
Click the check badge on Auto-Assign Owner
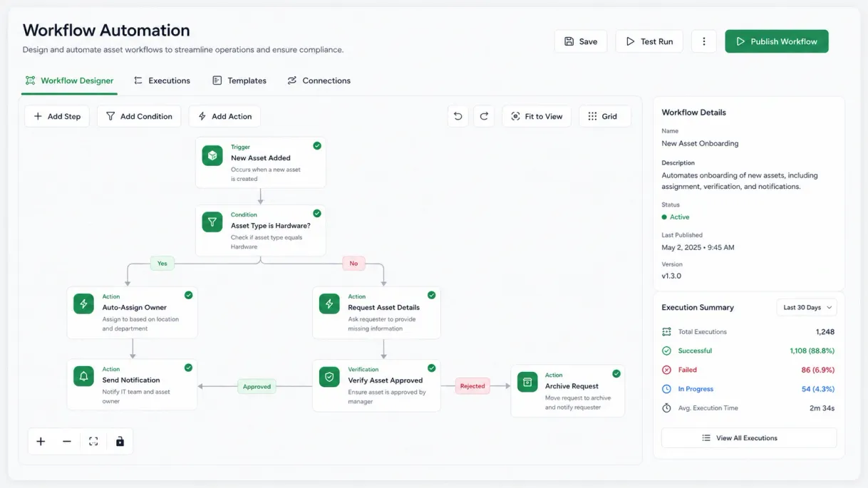pyautogui.click(x=188, y=295)
